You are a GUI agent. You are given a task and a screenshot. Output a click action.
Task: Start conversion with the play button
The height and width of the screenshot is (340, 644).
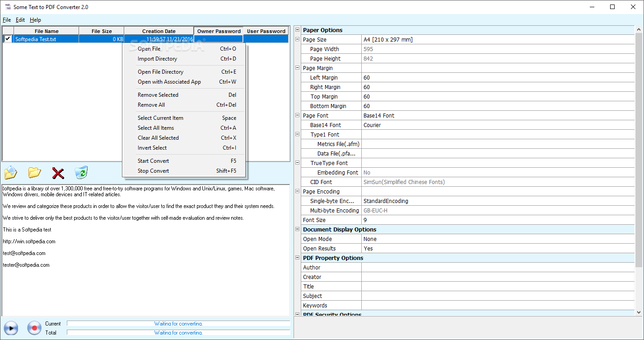10,328
